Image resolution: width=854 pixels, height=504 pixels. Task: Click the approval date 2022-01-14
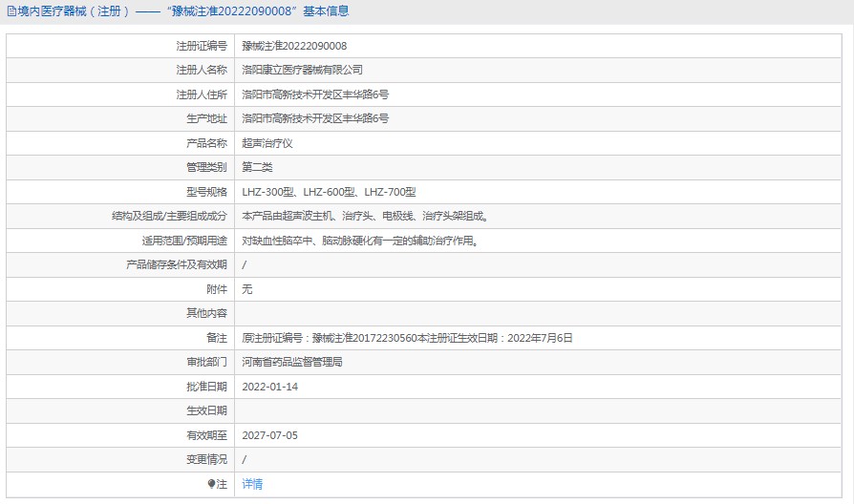[270, 387]
